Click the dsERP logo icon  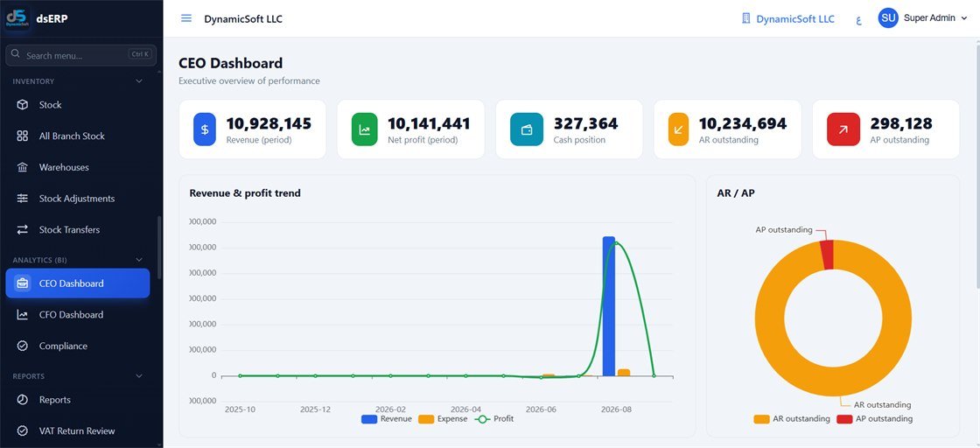(17, 18)
